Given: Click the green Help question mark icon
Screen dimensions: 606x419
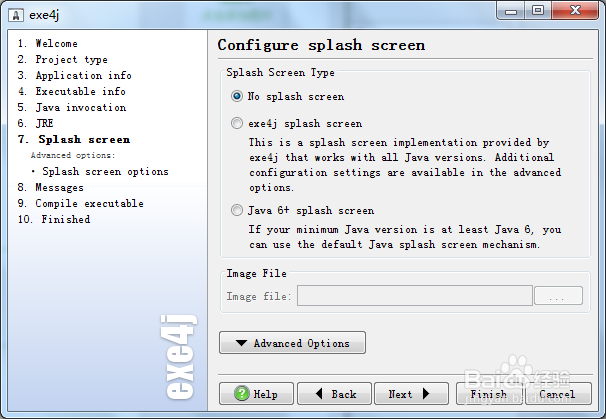Looking at the screenshot, I should (x=242, y=393).
